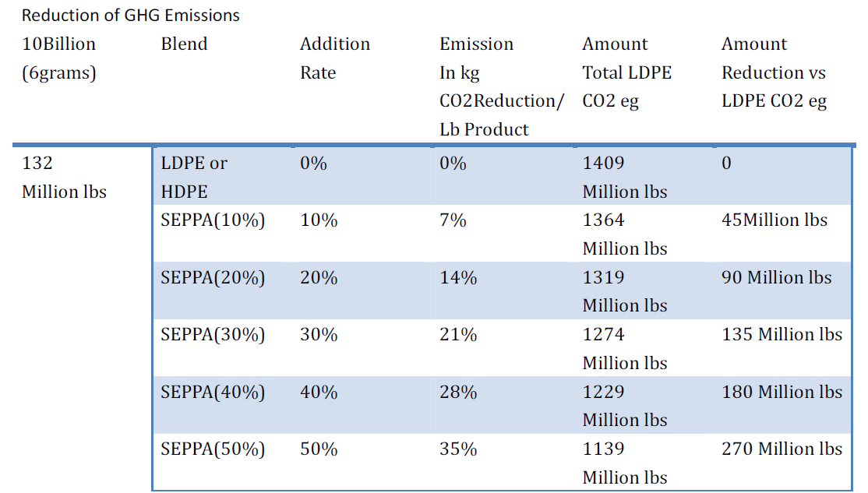
Task: Select the "Amount Reduction vs LDPE" header
Action: [774, 72]
